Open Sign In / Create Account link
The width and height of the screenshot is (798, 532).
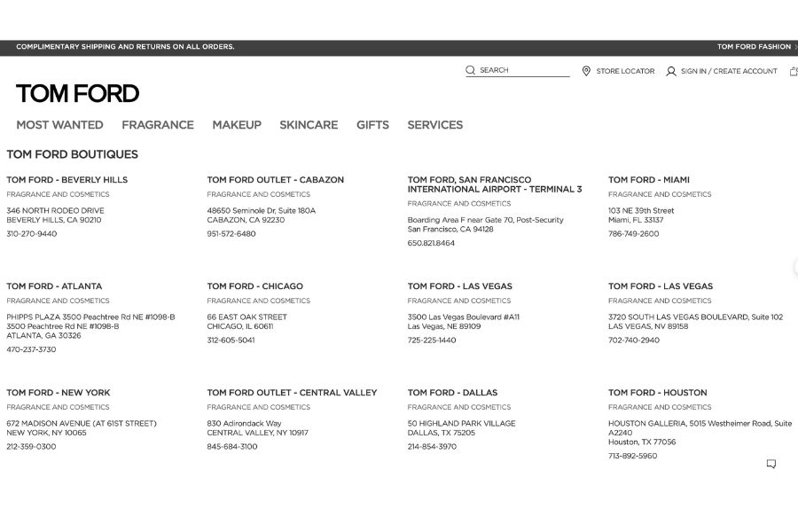tap(729, 71)
